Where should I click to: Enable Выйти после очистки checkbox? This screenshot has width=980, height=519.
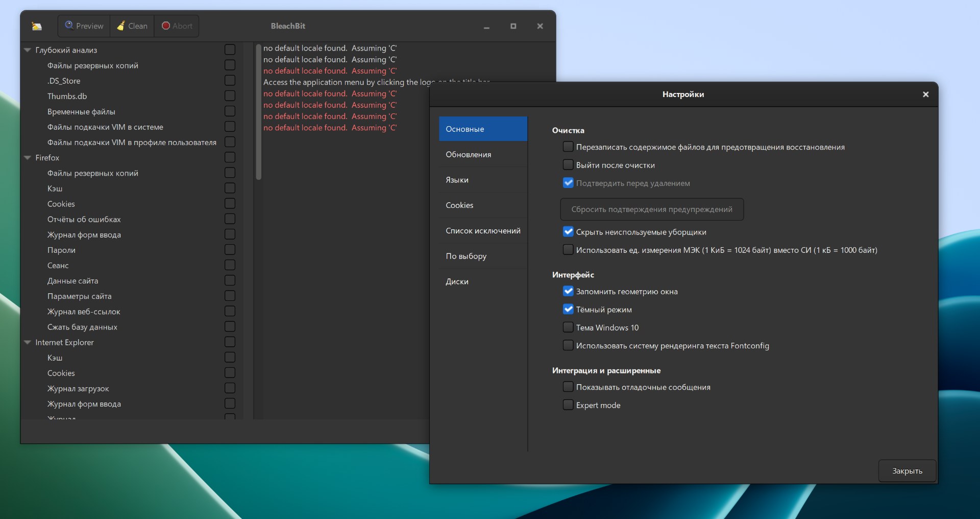click(568, 165)
